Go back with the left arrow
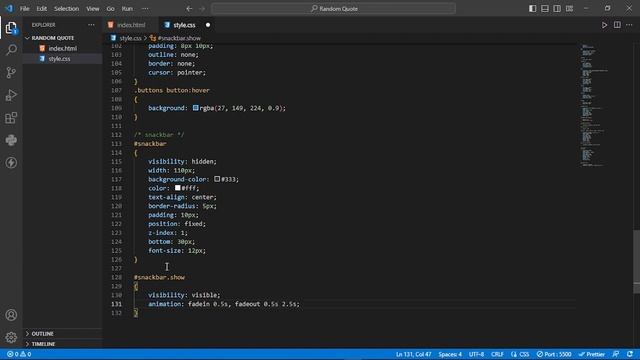The width and height of the screenshot is (640, 360). (x=189, y=9)
